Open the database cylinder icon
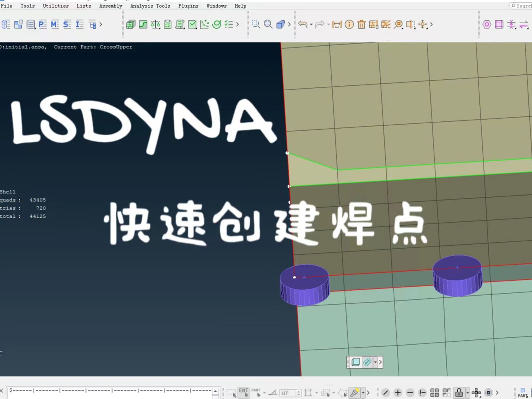 click(x=31, y=25)
